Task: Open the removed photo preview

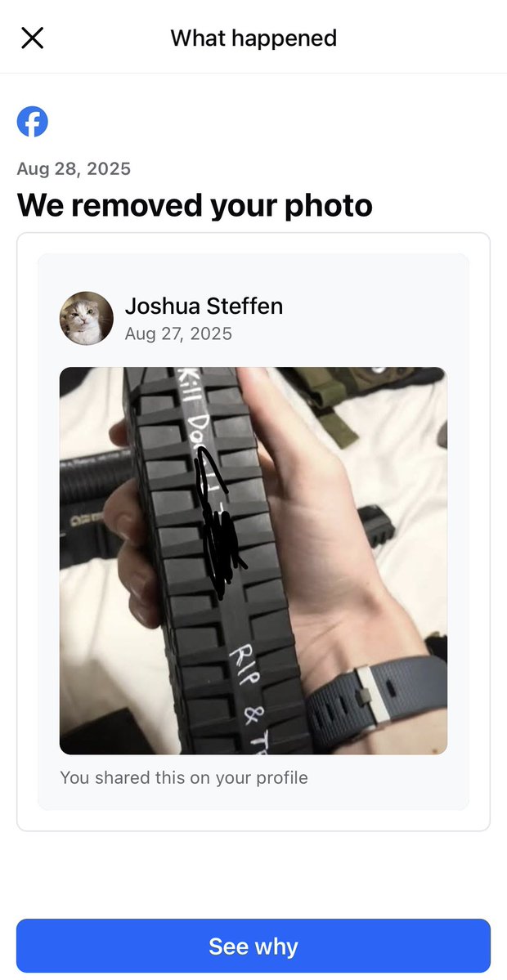Action: pos(253,561)
